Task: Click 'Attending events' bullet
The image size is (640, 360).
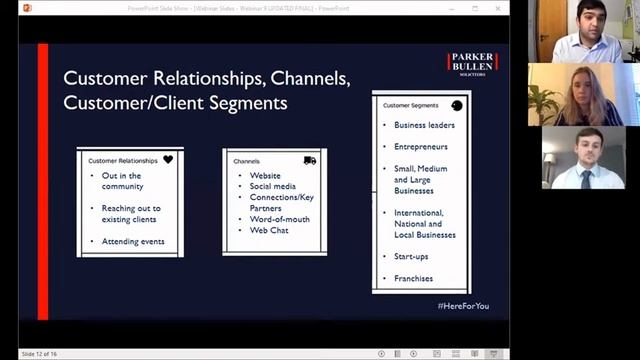Action: point(133,242)
